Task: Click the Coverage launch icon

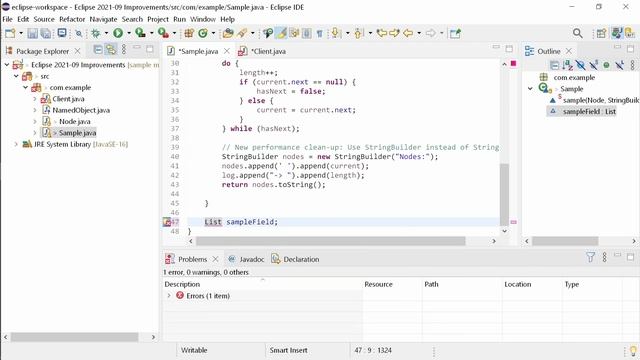Action: click(140, 33)
